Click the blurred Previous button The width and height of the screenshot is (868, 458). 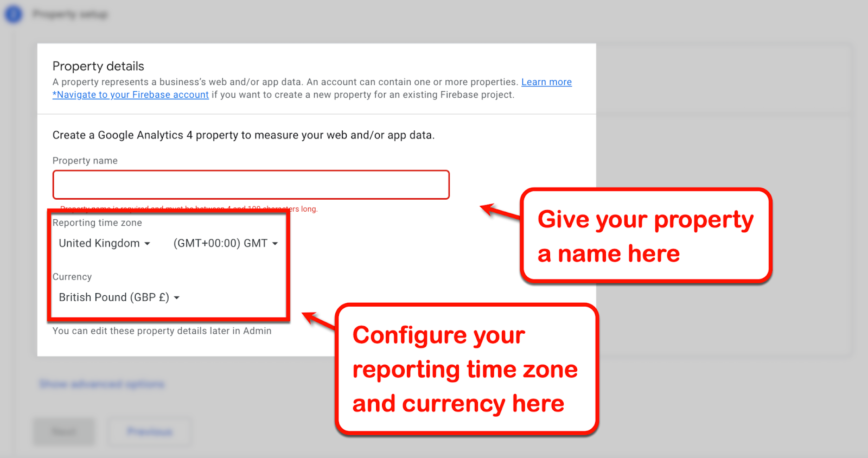[x=150, y=432]
